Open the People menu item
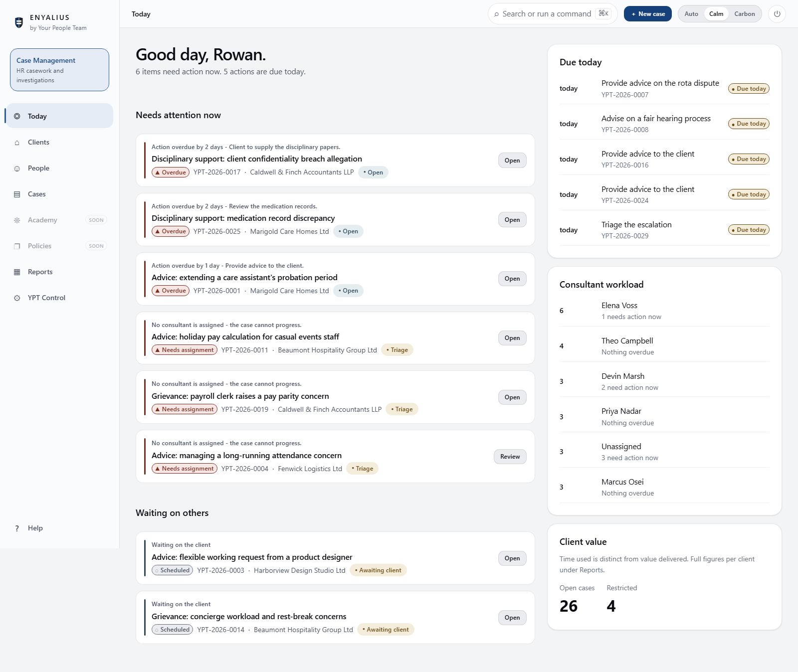Viewport: 798px width, 672px height. (x=59, y=168)
